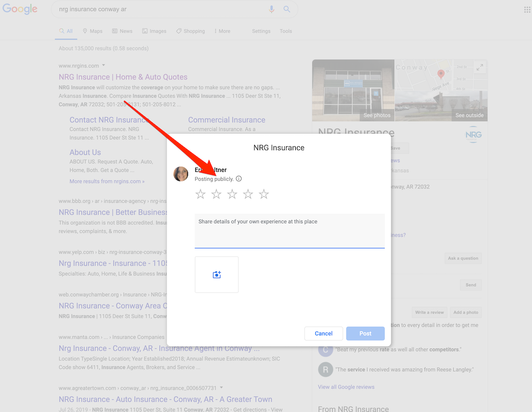Switch to the Maps tab

point(93,31)
